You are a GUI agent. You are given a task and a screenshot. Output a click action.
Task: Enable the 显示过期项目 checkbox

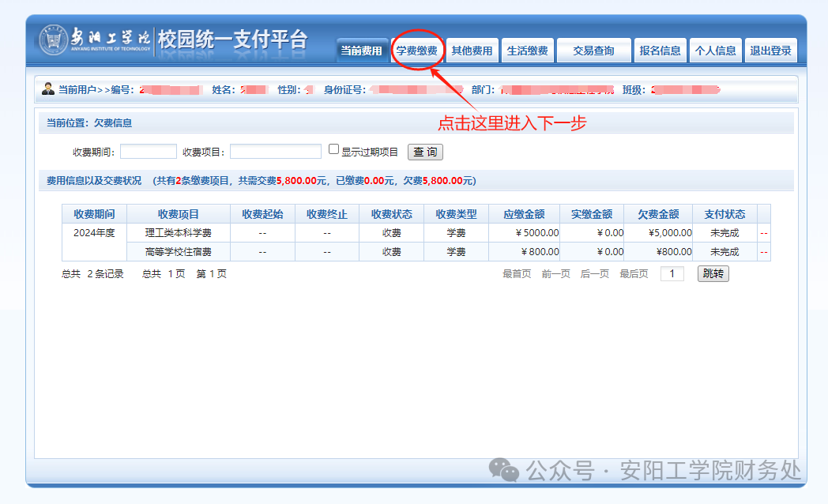tap(333, 149)
